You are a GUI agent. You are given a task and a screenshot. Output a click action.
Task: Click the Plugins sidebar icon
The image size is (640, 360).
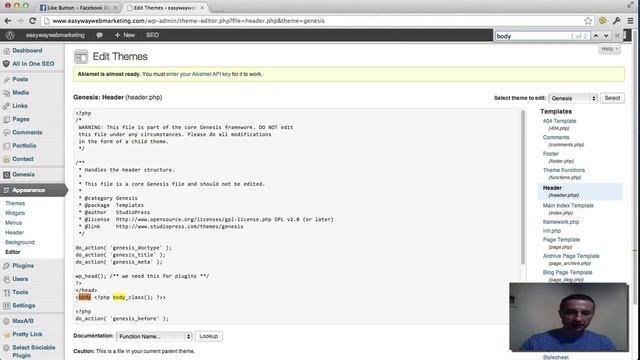tap(6, 266)
